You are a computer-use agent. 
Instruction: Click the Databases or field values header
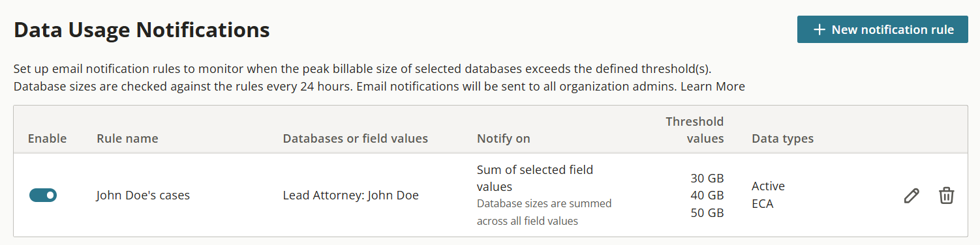pos(355,138)
